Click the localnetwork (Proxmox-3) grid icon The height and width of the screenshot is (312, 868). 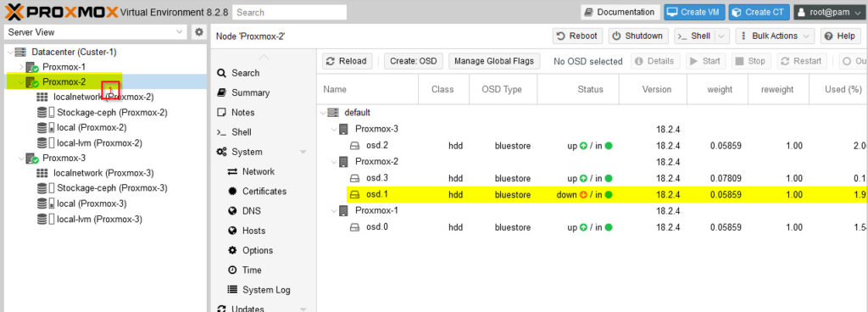(x=42, y=173)
